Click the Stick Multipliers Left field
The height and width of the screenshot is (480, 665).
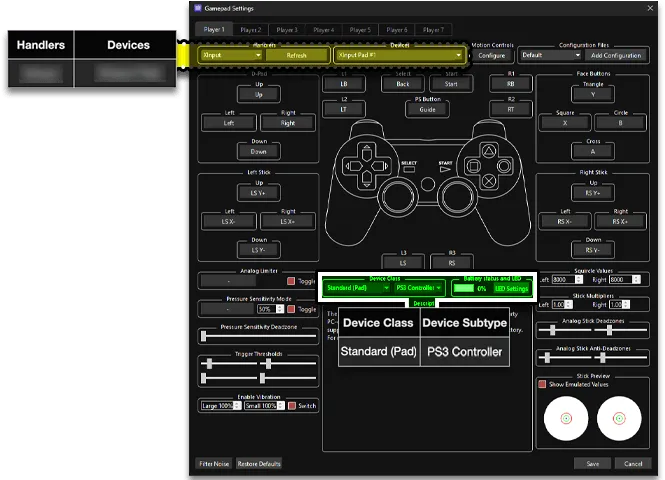(562, 304)
